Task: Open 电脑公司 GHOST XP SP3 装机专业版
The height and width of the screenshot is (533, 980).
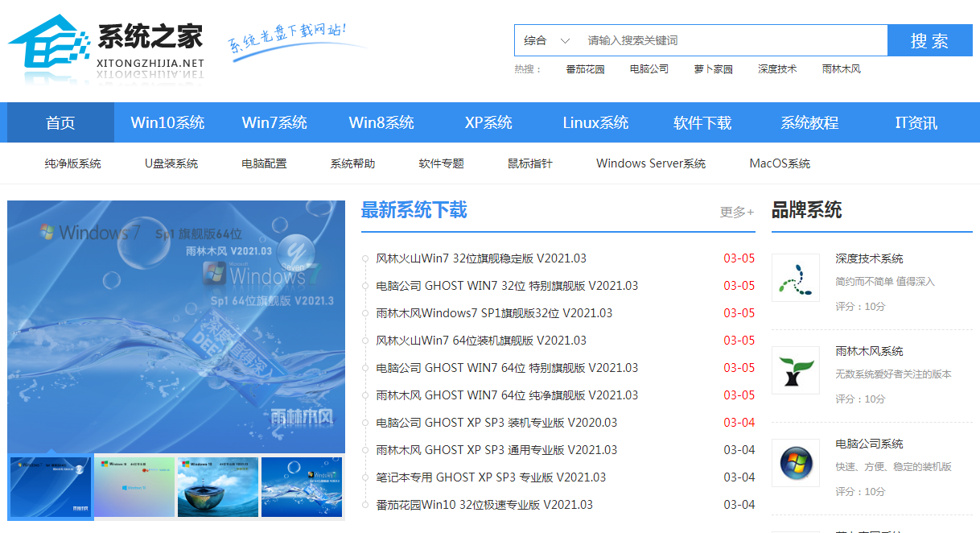Action: (496, 423)
